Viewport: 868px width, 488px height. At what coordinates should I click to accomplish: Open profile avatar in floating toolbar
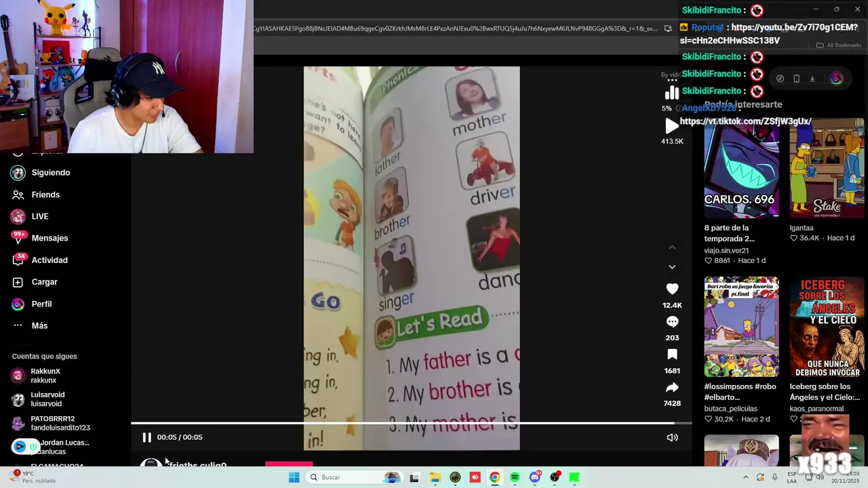(x=836, y=79)
